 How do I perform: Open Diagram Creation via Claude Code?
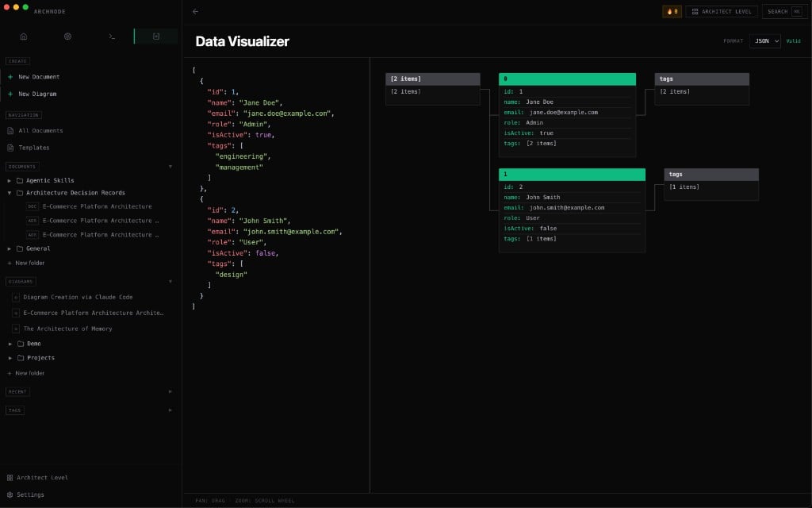(78, 298)
